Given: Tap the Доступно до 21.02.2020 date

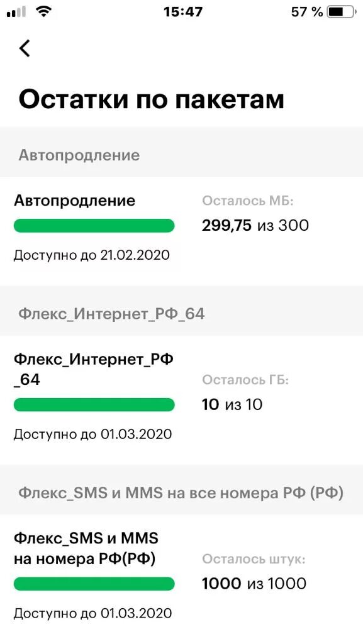Looking at the screenshot, I should click(x=92, y=255).
